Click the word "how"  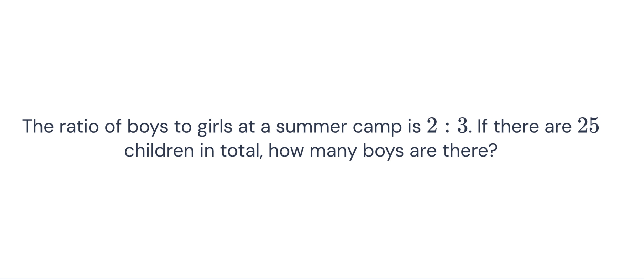click(x=286, y=150)
